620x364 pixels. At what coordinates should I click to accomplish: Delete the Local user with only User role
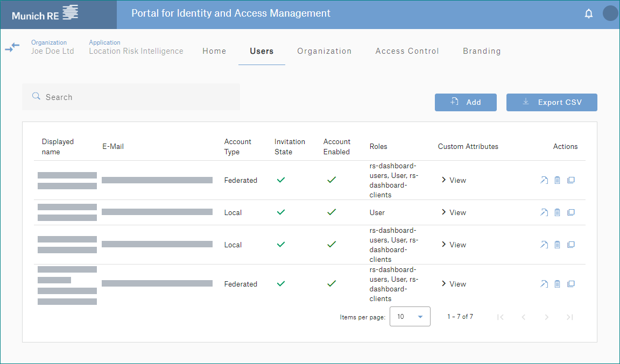(557, 212)
